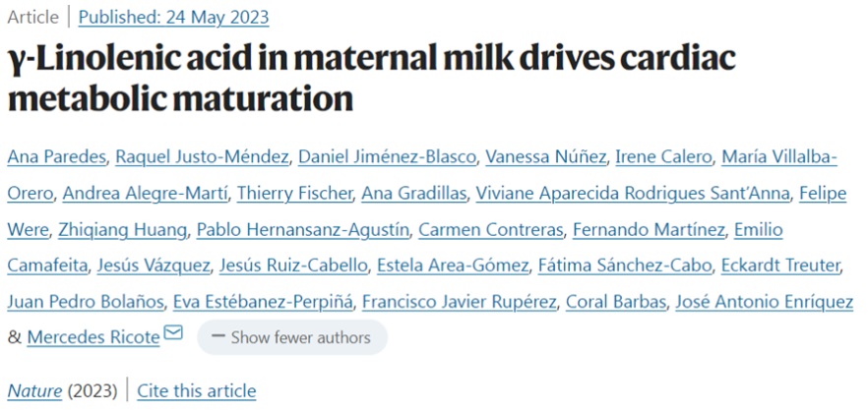Open author Thierry Fischer
Image resolution: width=868 pixels, height=413 pixels.
click(293, 194)
